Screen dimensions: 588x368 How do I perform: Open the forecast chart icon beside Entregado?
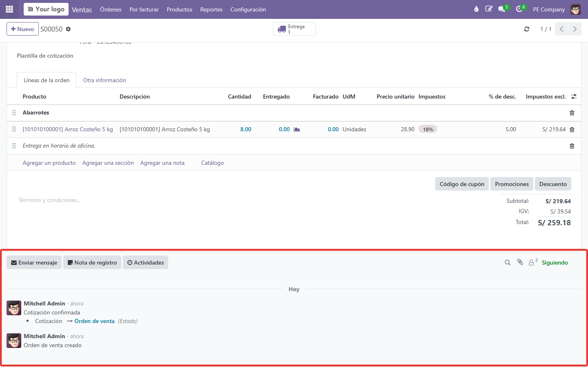point(297,129)
